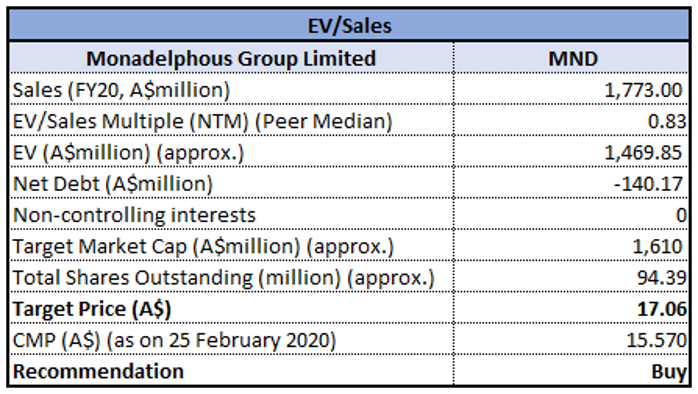Click the Net Debt (A$million) label cell
This screenshot has width=698, height=394.
[231, 183]
